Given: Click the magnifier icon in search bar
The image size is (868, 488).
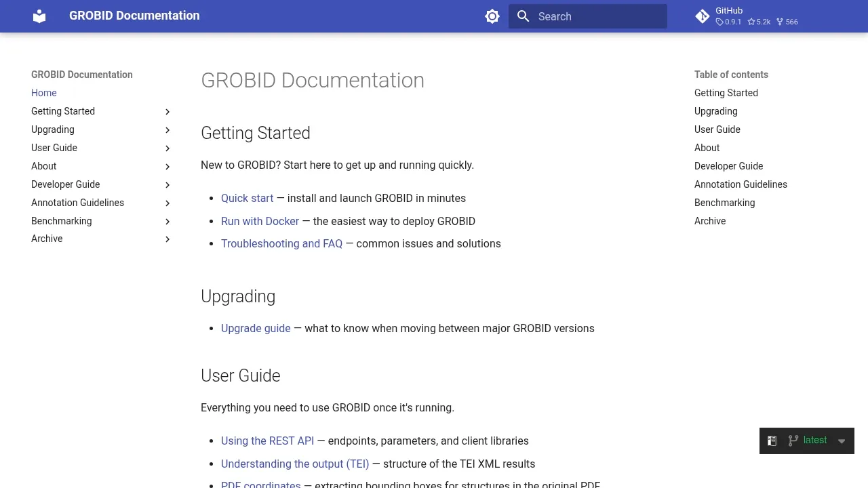Looking at the screenshot, I should [524, 16].
